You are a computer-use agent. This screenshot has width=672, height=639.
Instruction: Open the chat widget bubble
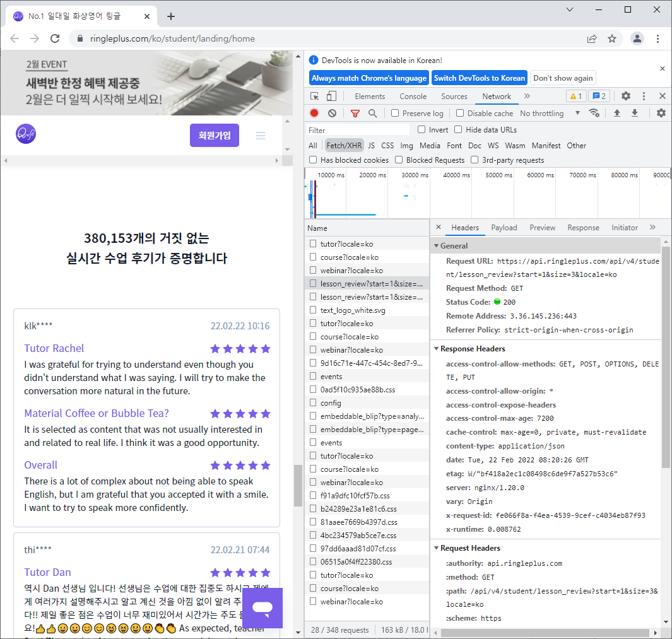click(x=262, y=607)
